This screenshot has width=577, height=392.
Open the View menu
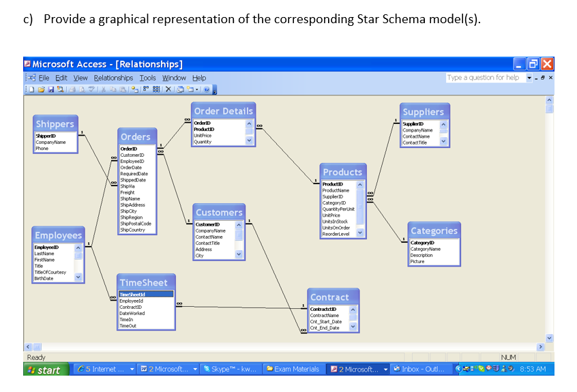[x=80, y=78]
